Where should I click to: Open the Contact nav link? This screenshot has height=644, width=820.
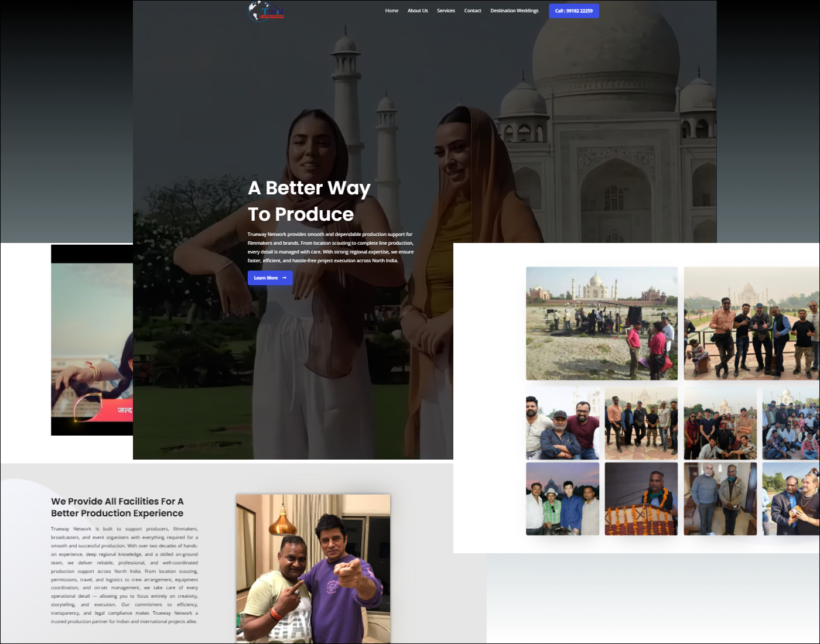pyautogui.click(x=473, y=11)
